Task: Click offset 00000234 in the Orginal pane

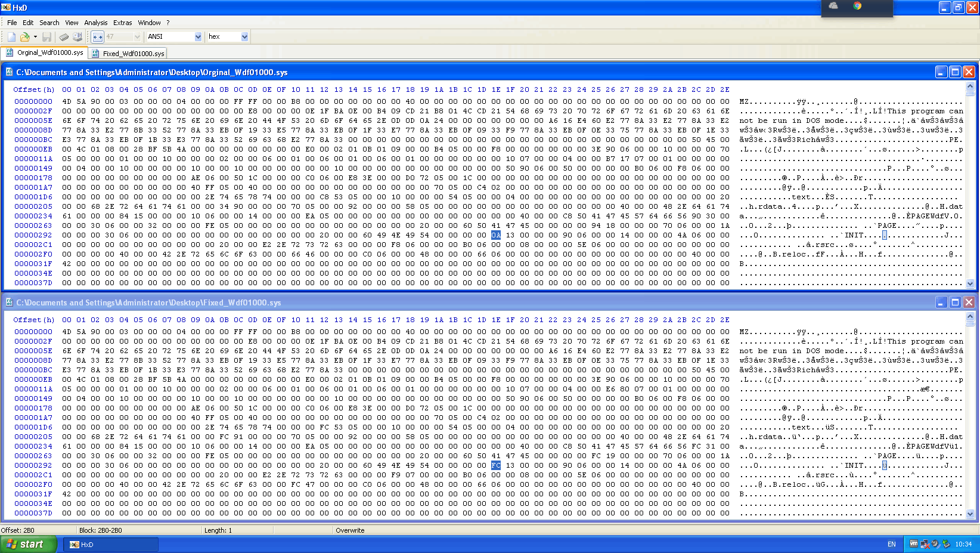Action: pos(33,216)
